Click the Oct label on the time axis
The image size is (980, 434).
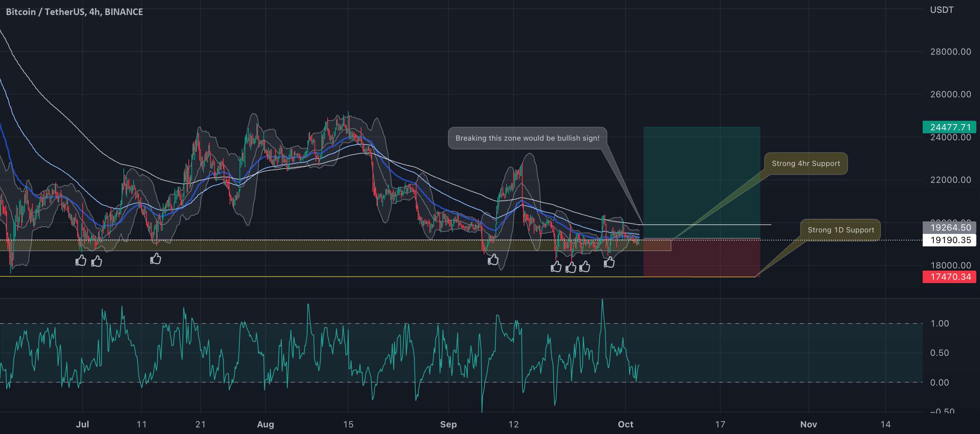[626, 424]
